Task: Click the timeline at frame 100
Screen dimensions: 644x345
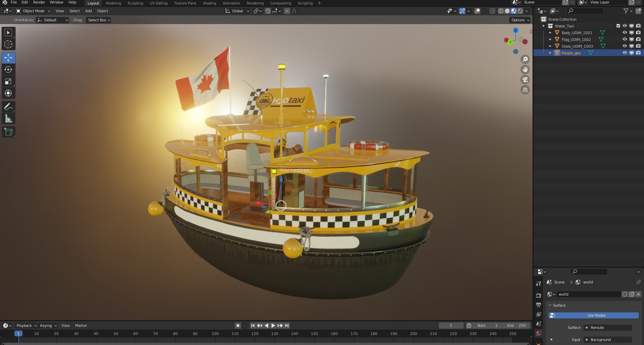Action: click(x=215, y=334)
